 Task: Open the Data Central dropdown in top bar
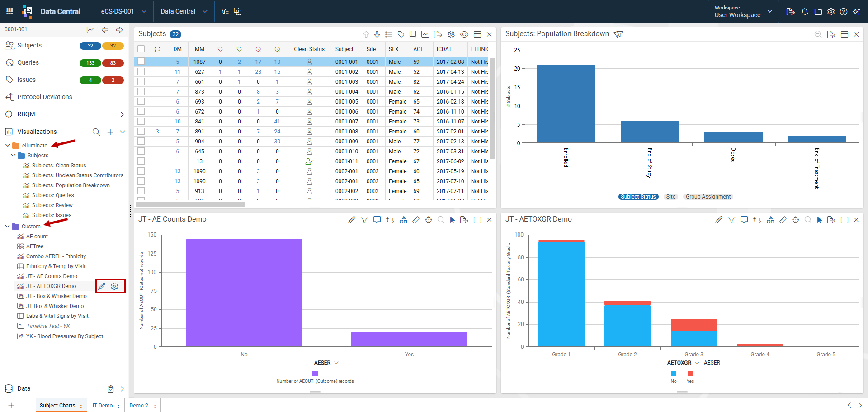(x=184, y=11)
